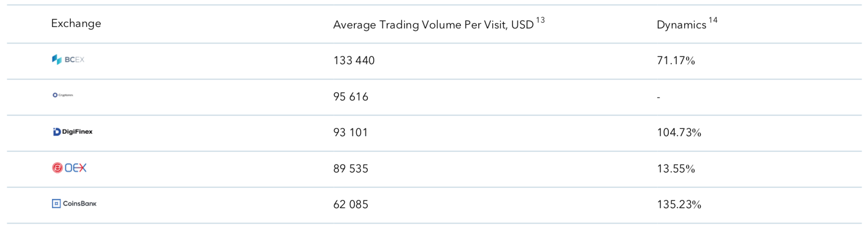This screenshot has width=868, height=229.
Task: Click the 89 535 volume cell
Action: 351,169
